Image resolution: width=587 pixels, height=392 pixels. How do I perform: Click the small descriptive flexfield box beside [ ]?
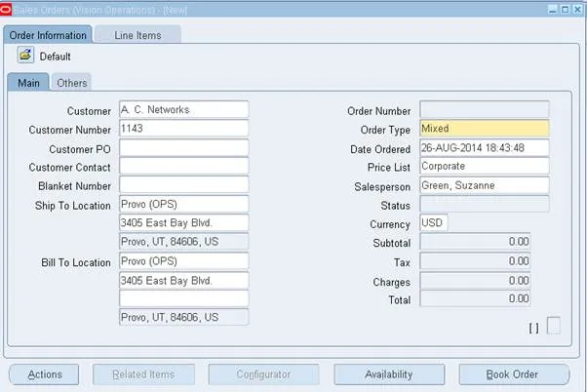pos(554,326)
